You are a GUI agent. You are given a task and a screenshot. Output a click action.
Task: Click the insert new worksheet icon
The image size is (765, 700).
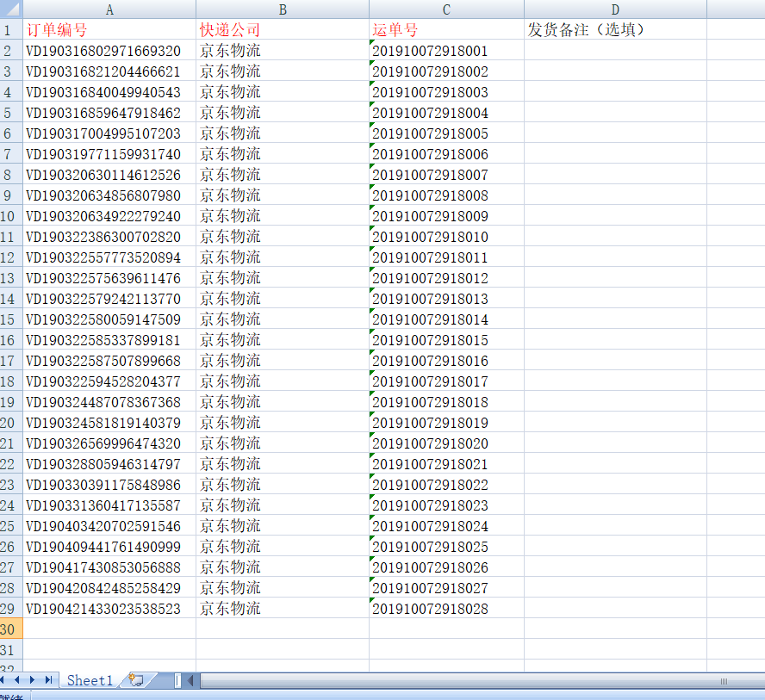[x=136, y=680]
